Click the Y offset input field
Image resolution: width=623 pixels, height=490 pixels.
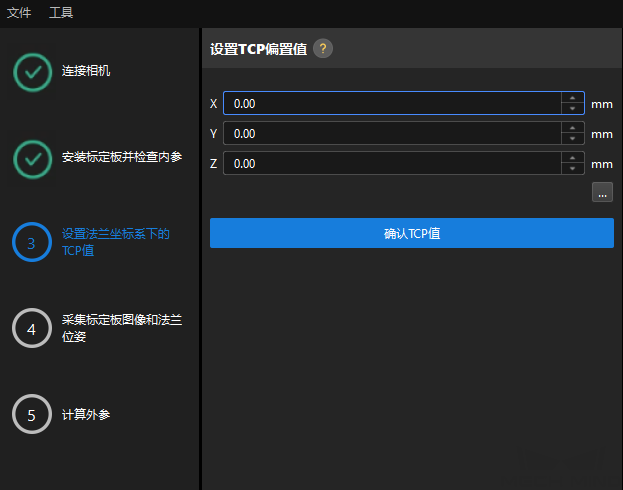pyautogui.click(x=390, y=133)
